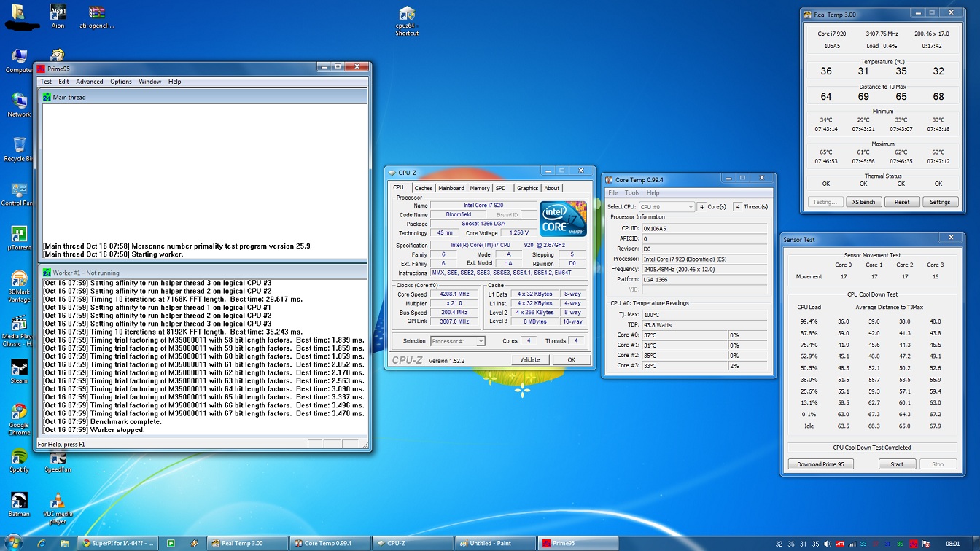Open the Tools menu in Core Temp

[632, 193]
